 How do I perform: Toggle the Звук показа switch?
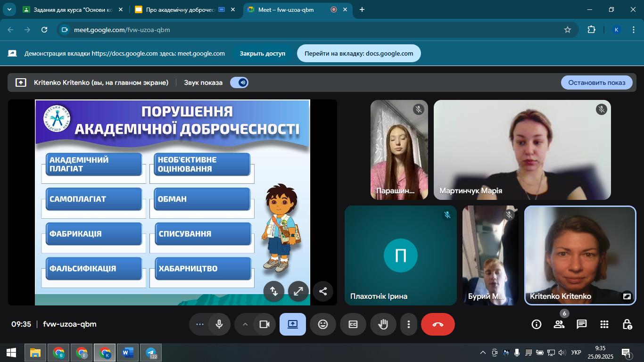click(x=239, y=82)
